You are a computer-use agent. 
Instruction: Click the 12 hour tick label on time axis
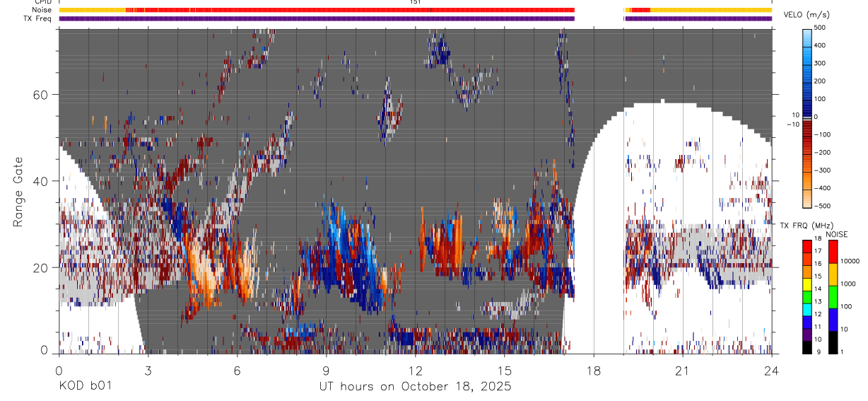pos(416,370)
